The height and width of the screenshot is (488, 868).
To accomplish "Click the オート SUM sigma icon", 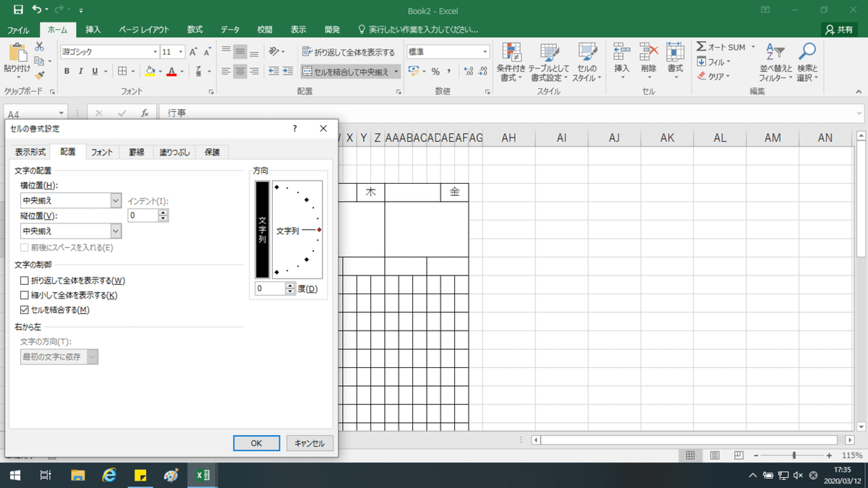I will (702, 47).
